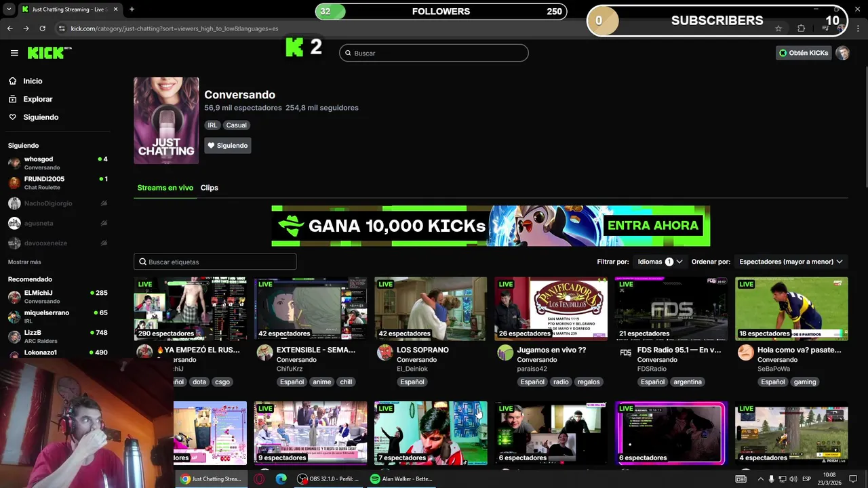868x488 pixels.
Task: Open NachoDigiorgio offline channel
Action: (58, 203)
